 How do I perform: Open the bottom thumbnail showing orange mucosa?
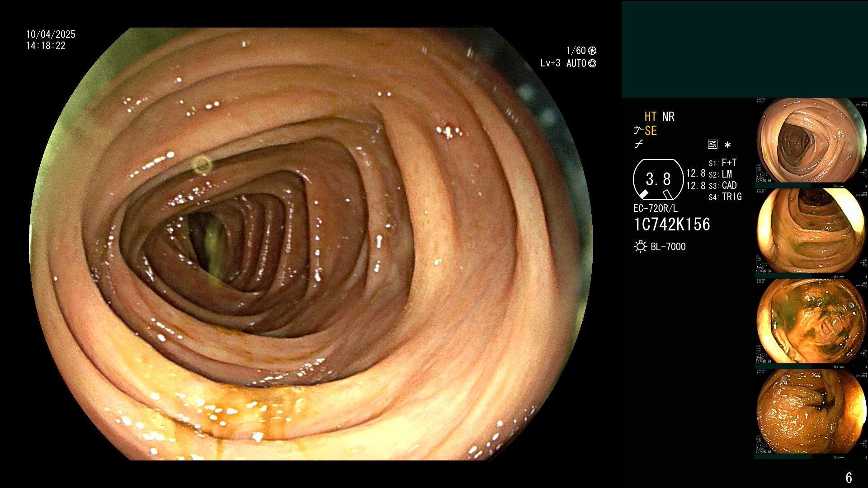(811, 411)
